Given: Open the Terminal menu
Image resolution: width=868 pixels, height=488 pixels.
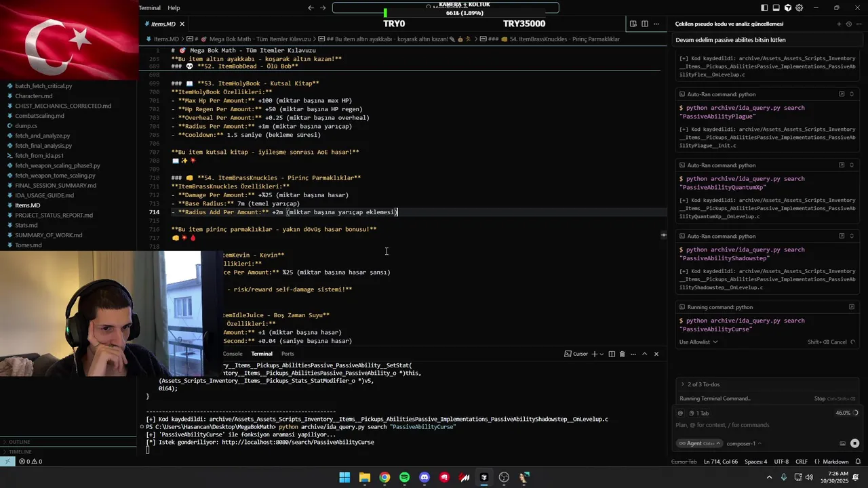Looking at the screenshot, I should click(150, 8).
